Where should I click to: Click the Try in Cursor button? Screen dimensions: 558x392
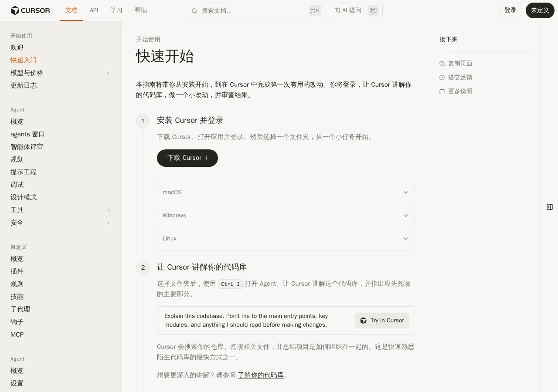point(382,321)
